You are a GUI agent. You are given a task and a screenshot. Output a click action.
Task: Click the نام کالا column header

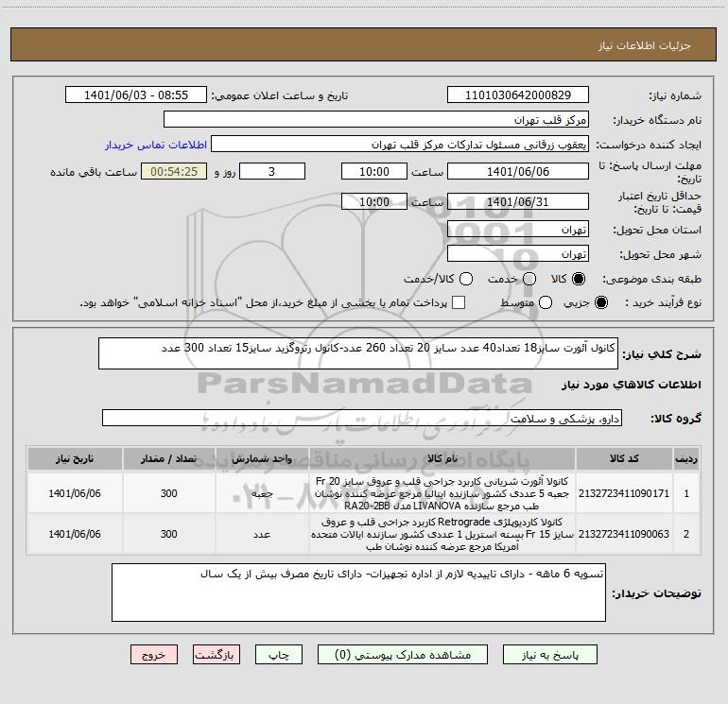pos(442,458)
